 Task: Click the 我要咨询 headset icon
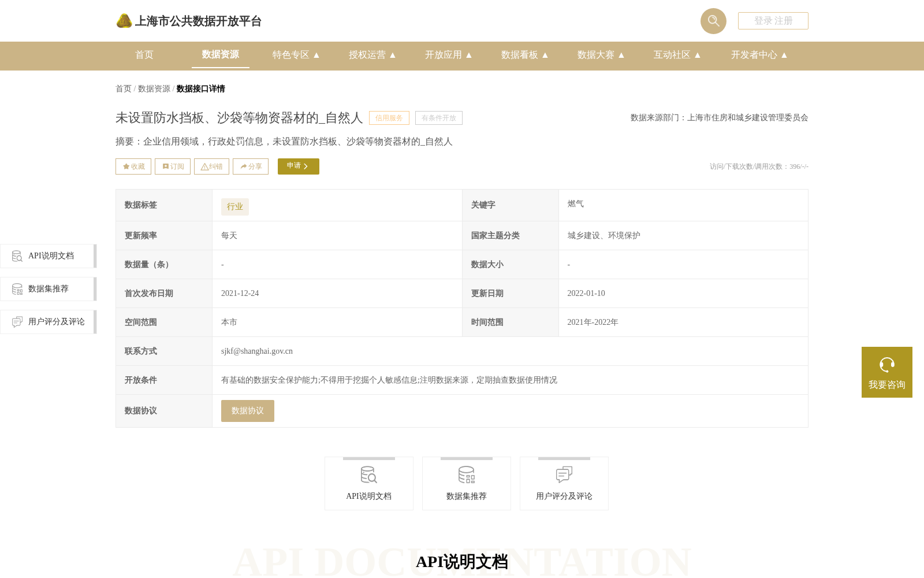[887, 365]
